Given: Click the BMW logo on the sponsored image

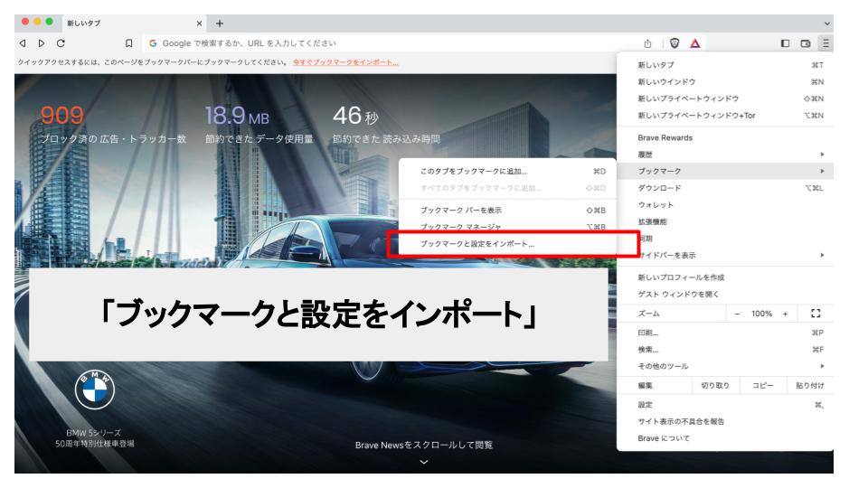Looking at the screenshot, I should click(x=95, y=389).
